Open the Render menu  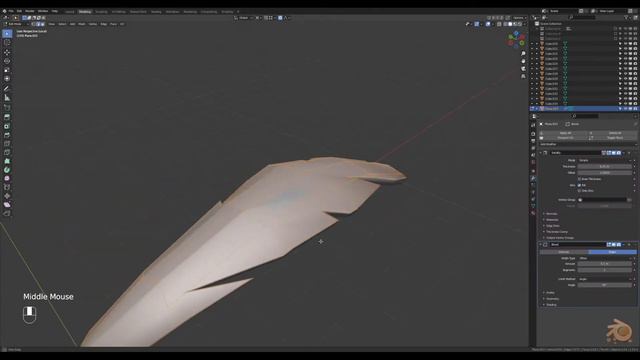click(x=30, y=11)
